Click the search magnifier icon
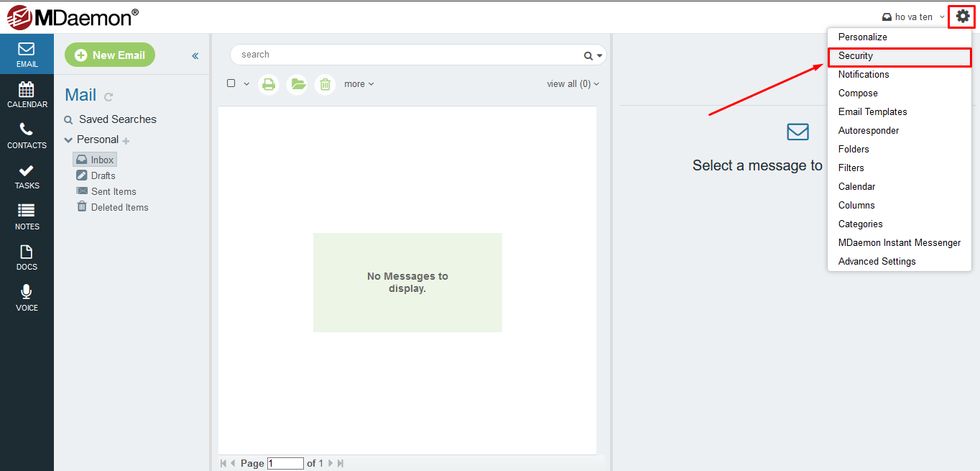This screenshot has height=471, width=980. tap(588, 55)
